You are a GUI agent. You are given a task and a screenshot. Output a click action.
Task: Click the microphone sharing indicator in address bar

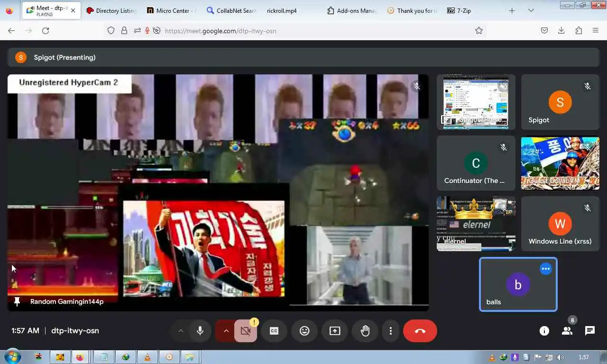(x=147, y=30)
